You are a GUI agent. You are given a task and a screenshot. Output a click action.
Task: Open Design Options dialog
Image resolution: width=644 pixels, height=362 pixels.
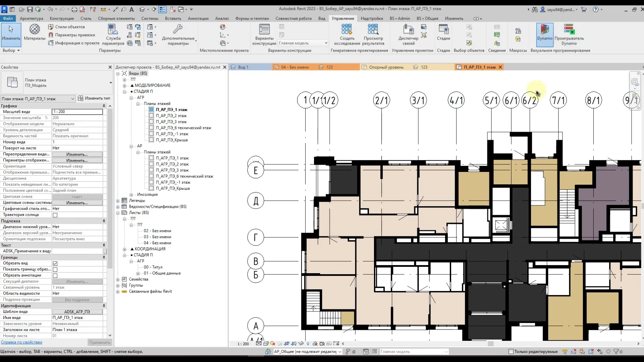tap(264, 35)
